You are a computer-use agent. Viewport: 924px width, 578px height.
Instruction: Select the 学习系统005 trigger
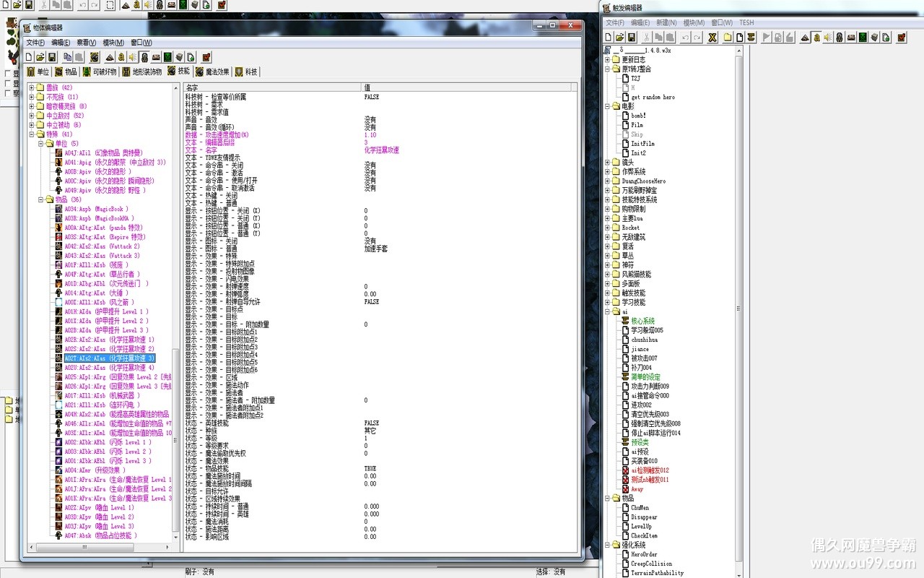646,330
